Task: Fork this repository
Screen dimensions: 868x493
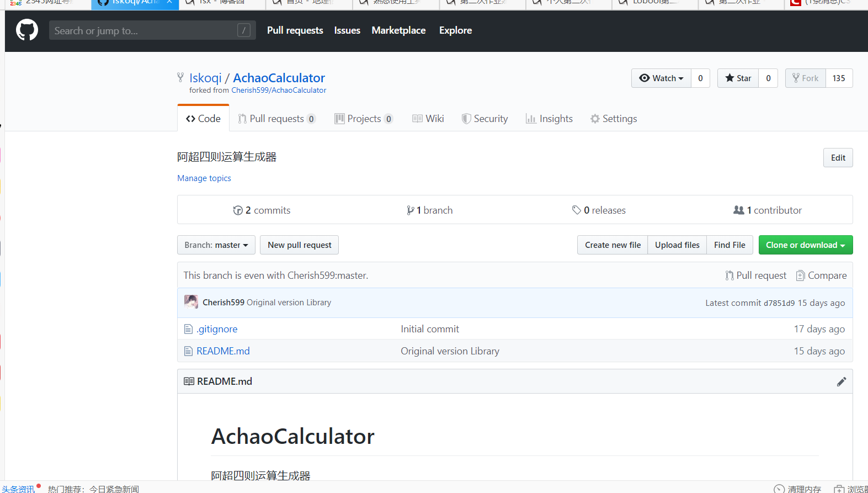Action: pyautogui.click(x=806, y=78)
